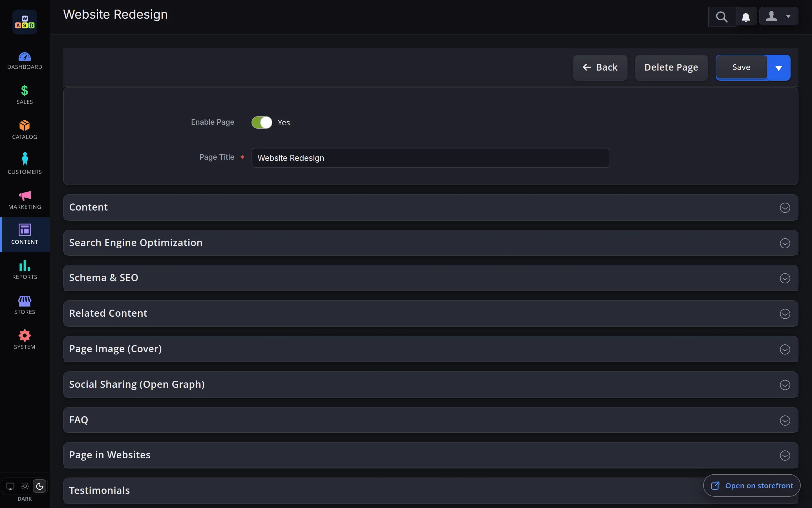Open the Catalog menu
This screenshot has height=508, width=812.
pyautogui.click(x=25, y=130)
